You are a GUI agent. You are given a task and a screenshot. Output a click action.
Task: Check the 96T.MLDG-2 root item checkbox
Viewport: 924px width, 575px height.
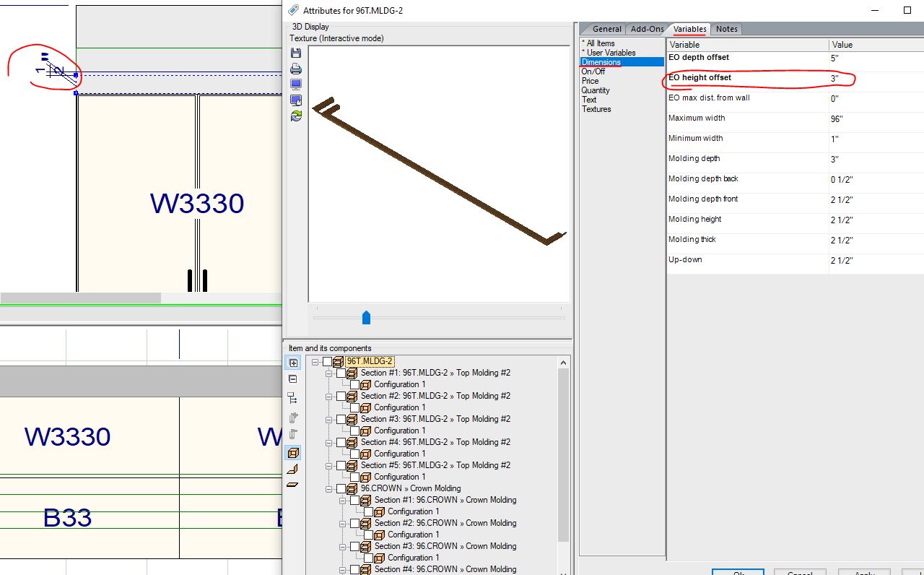pos(328,361)
